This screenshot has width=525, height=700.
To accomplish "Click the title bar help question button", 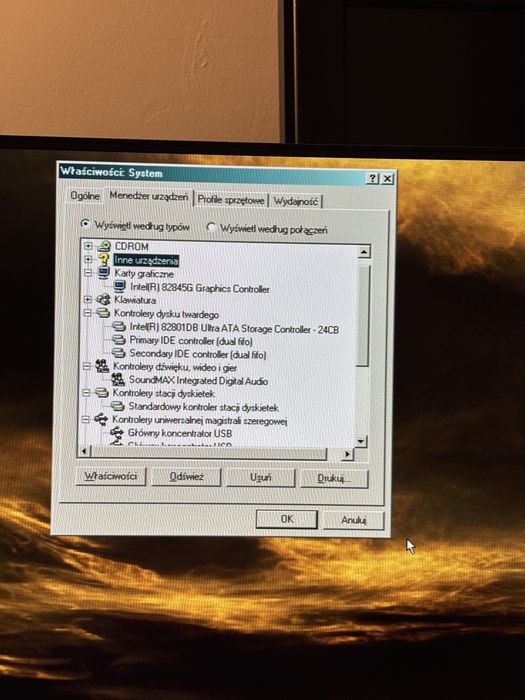I will click(x=372, y=179).
